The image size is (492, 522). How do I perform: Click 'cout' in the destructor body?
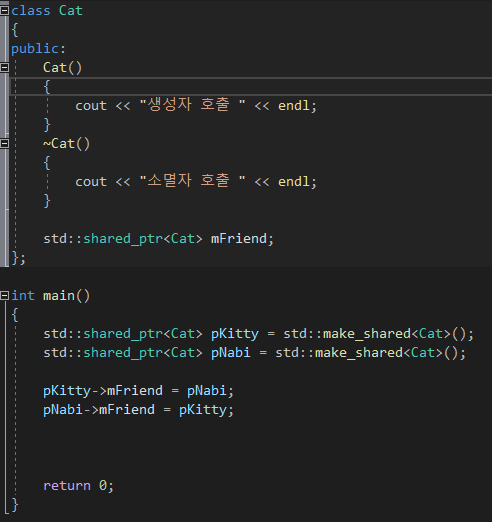(x=91, y=182)
